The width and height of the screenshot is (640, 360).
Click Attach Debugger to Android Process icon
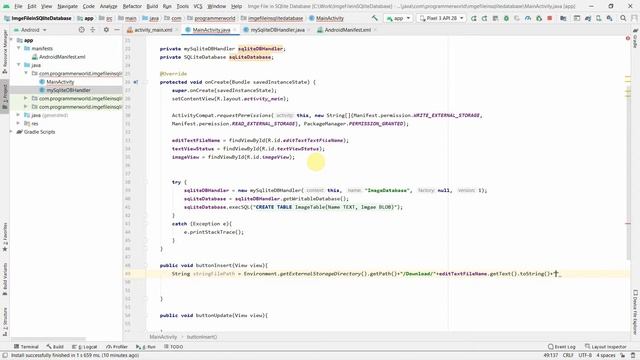(539, 18)
